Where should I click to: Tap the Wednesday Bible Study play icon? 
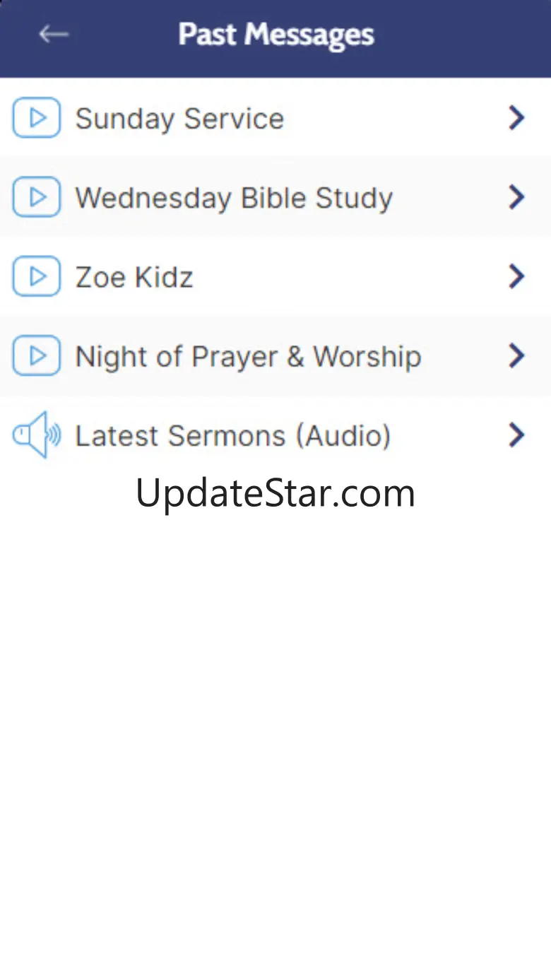coord(37,196)
